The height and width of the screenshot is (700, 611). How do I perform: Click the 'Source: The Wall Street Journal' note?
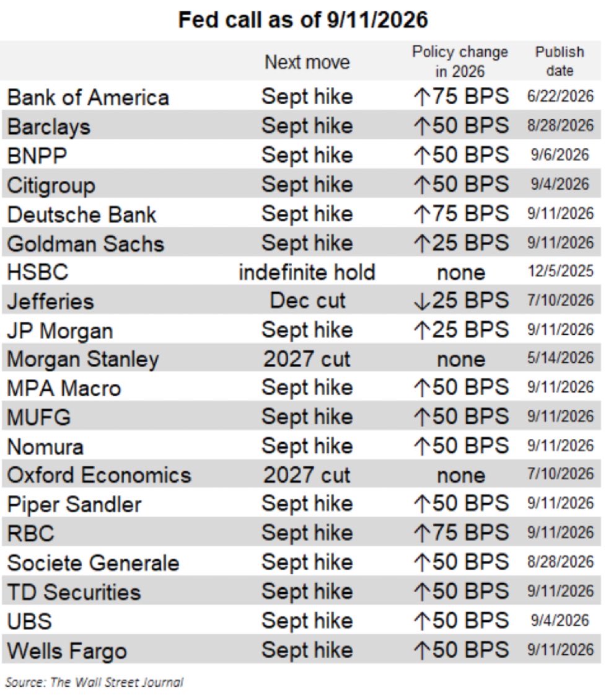[94, 682]
